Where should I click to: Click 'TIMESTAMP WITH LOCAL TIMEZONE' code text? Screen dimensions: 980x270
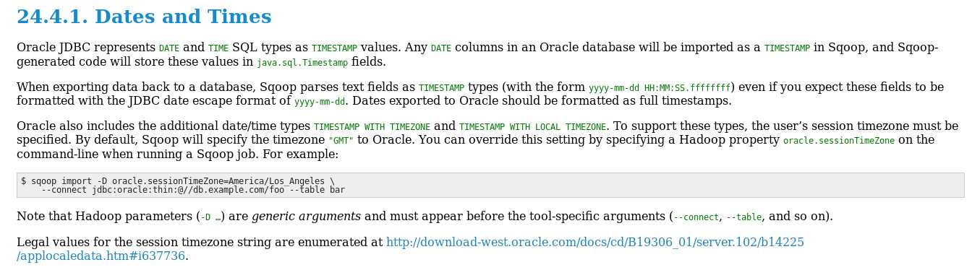click(533, 126)
